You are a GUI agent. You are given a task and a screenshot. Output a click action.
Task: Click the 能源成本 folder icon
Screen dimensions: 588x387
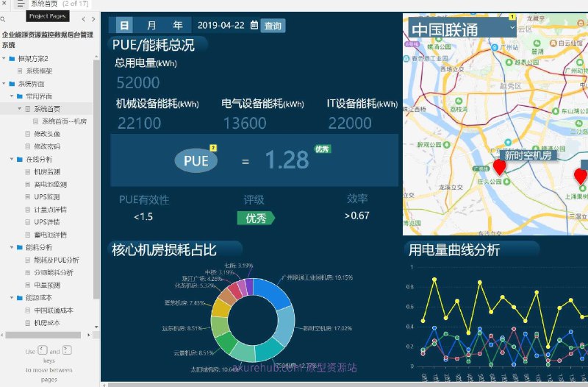[20, 298]
